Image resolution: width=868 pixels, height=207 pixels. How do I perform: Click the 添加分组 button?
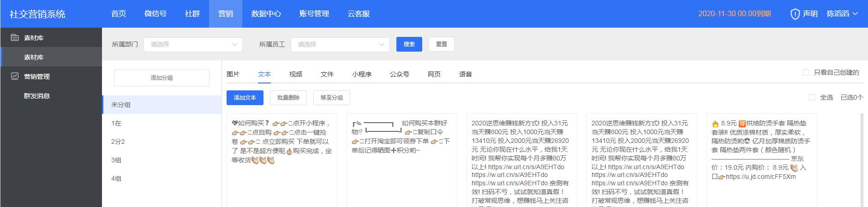pyautogui.click(x=162, y=78)
